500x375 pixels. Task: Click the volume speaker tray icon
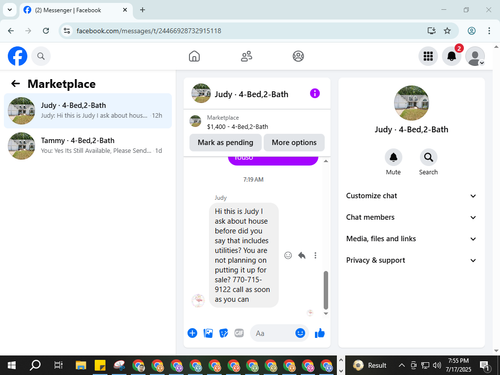(x=437, y=365)
